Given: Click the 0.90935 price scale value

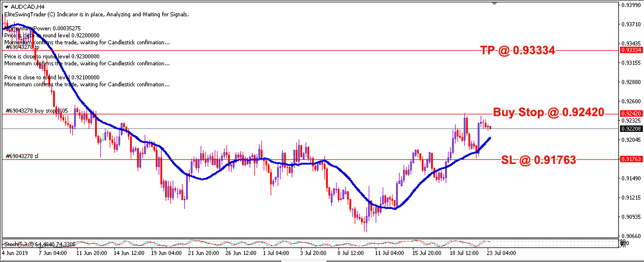Looking at the screenshot, I should click(x=631, y=217).
